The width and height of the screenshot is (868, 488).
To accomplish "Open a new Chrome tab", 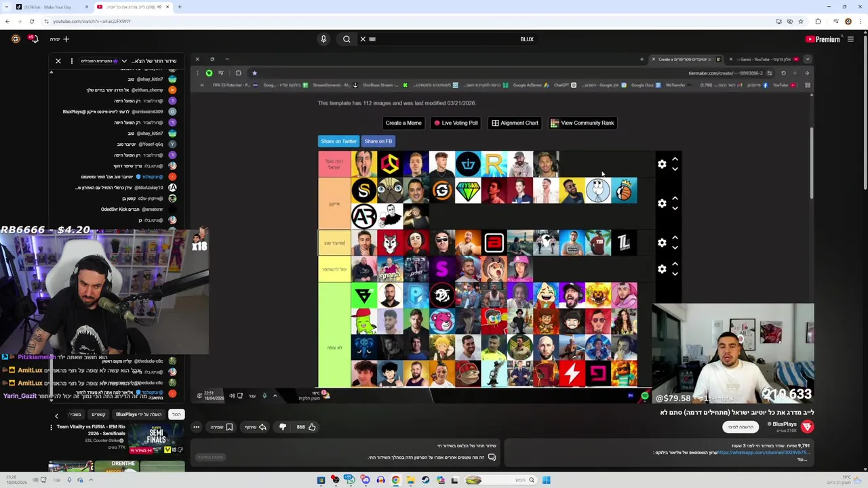I will (x=179, y=7).
